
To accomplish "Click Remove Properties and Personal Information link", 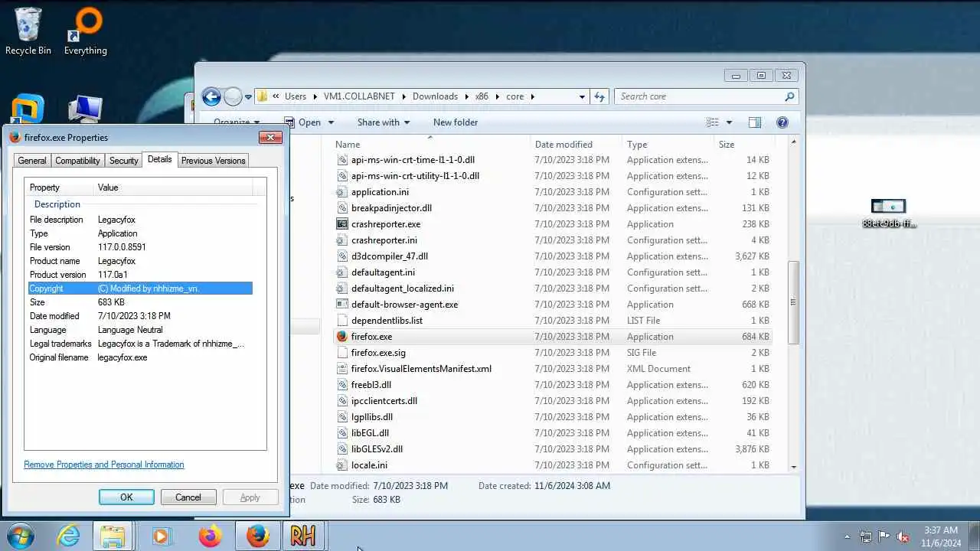I will 104,465.
